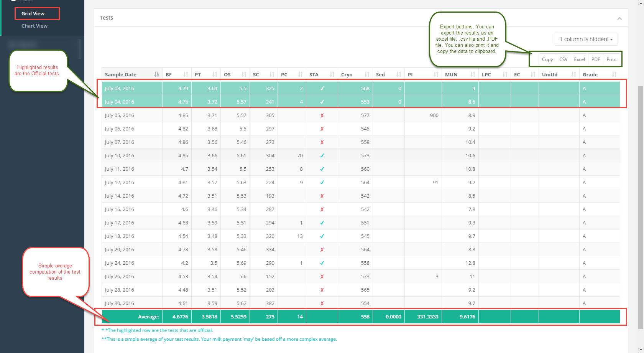Select Grade A for July 07 row
Screen dimensions: 644x353
(584, 142)
